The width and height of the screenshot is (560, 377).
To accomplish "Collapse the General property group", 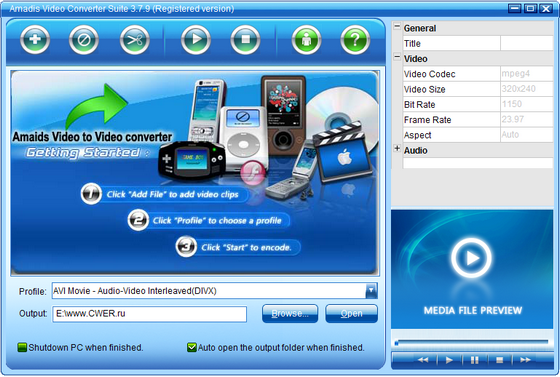I will [397, 27].
